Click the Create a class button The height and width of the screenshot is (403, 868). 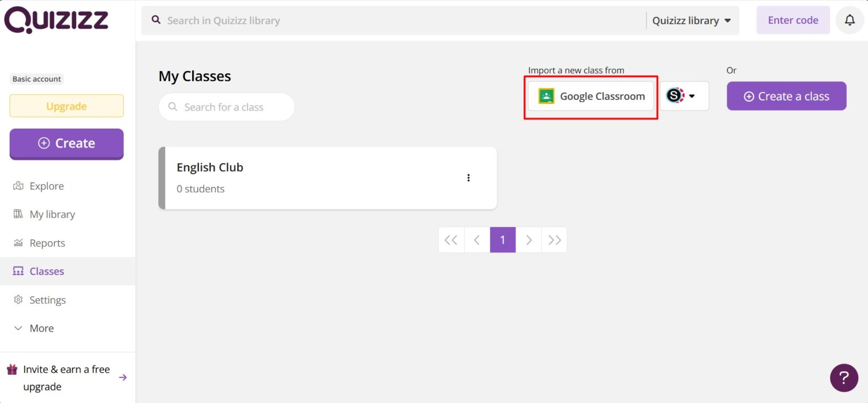(786, 95)
